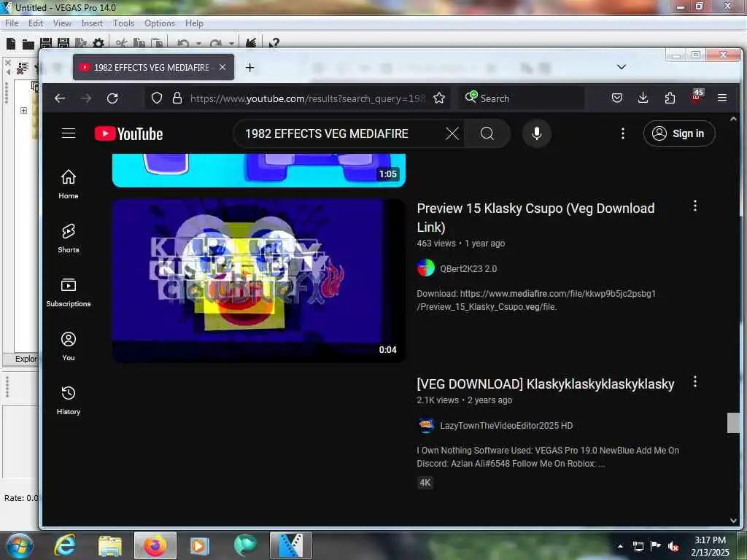Open Subscriptions in YouTube sidebar
The height and width of the screenshot is (560, 747).
(69, 292)
